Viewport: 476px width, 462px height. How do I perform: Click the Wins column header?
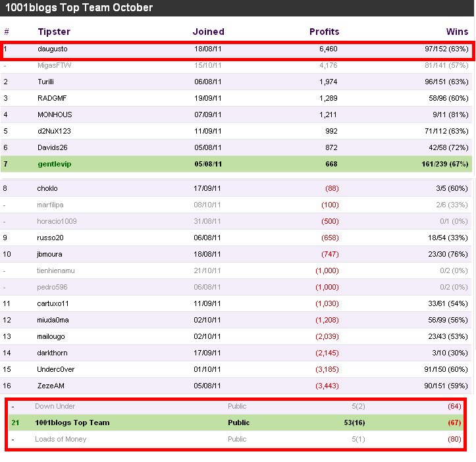pyautogui.click(x=457, y=32)
